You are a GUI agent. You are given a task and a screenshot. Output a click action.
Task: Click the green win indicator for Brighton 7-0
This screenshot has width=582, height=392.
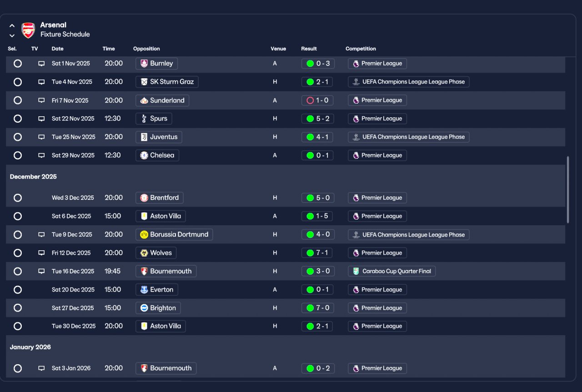[x=310, y=308]
